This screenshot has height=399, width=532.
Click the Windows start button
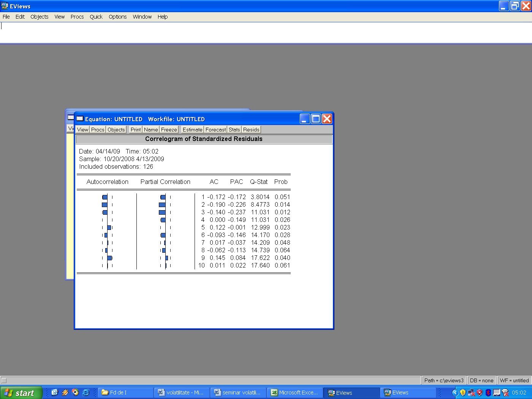(x=21, y=393)
